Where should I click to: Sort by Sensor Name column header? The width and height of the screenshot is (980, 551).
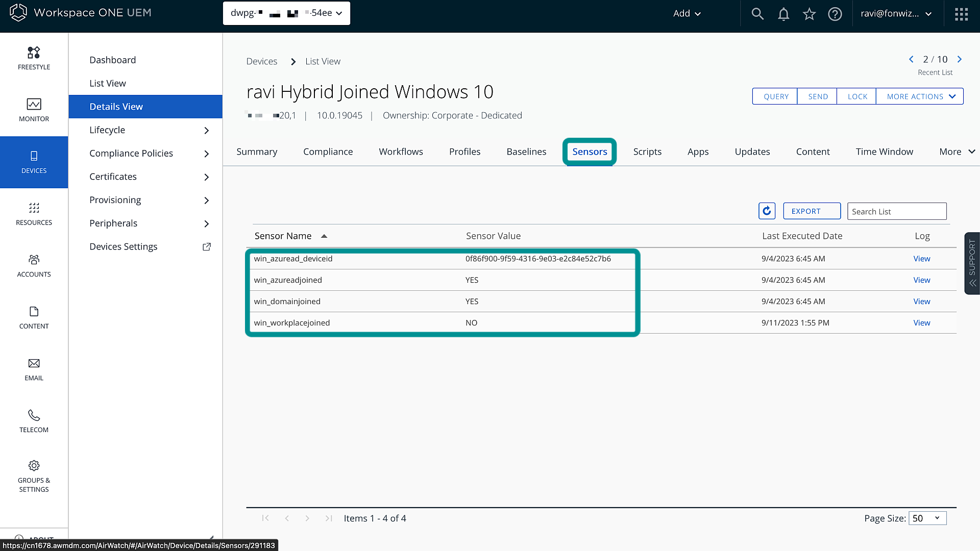[x=283, y=236]
